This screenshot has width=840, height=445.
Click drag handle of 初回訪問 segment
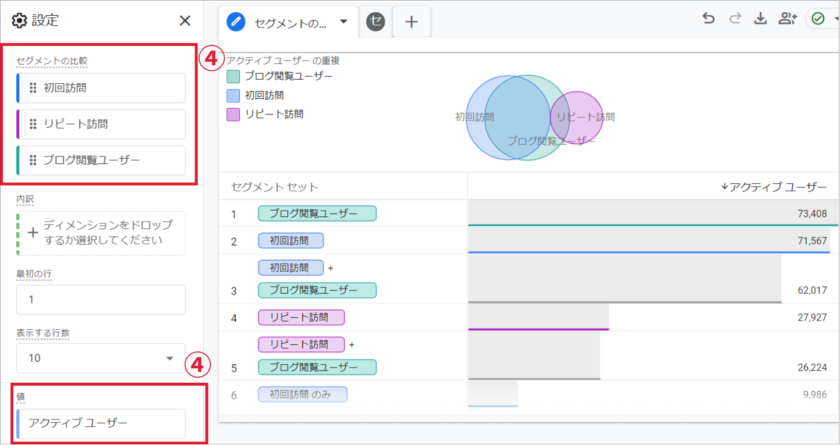click(x=33, y=88)
